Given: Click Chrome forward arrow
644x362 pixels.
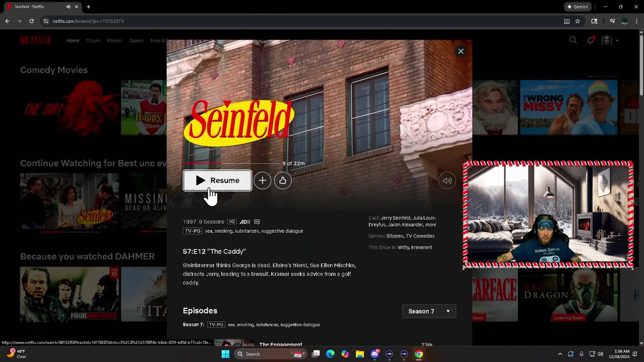Looking at the screenshot, I should 19,21.
